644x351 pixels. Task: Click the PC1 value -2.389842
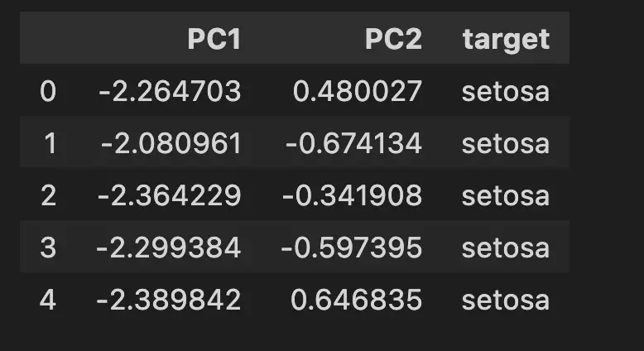point(168,301)
